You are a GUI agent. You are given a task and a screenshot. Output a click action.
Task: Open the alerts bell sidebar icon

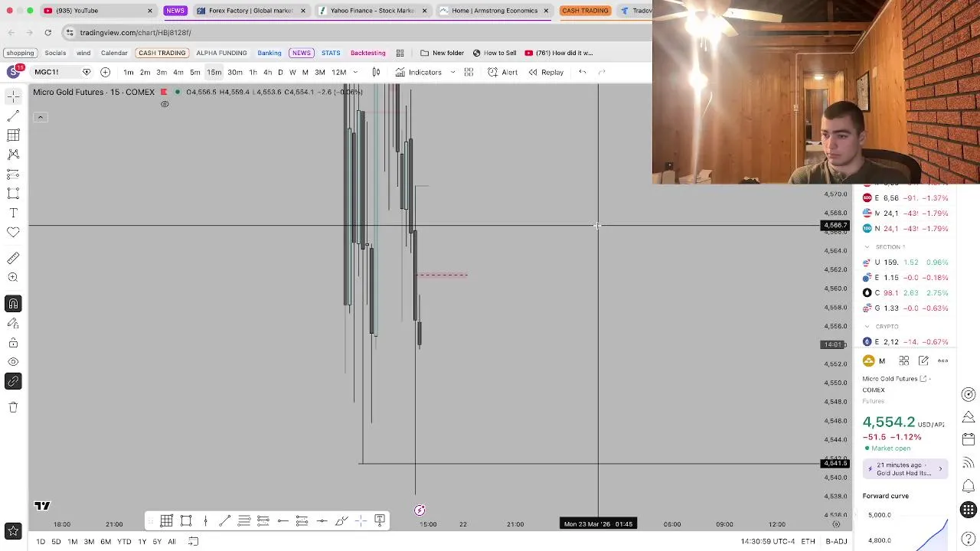click(969, 486)
